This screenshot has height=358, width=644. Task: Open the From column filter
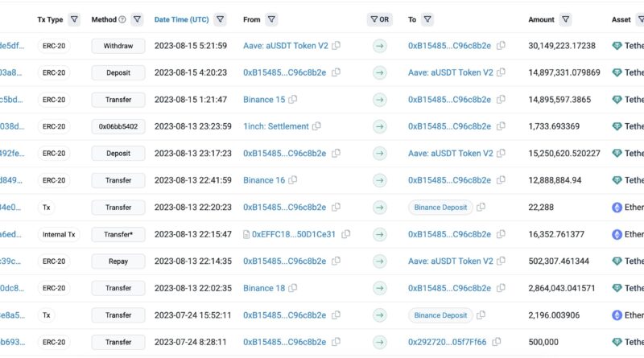point(271,19)
